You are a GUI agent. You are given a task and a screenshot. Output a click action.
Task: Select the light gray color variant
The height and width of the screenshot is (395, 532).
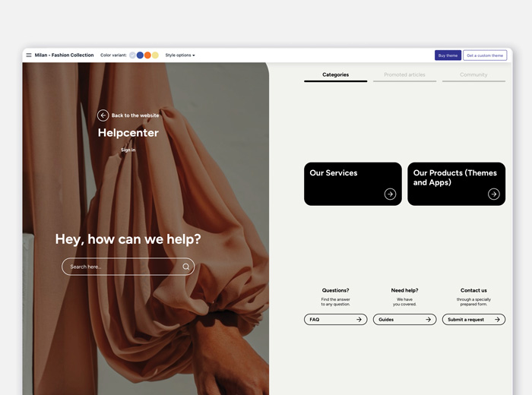[x=133, y=55]
